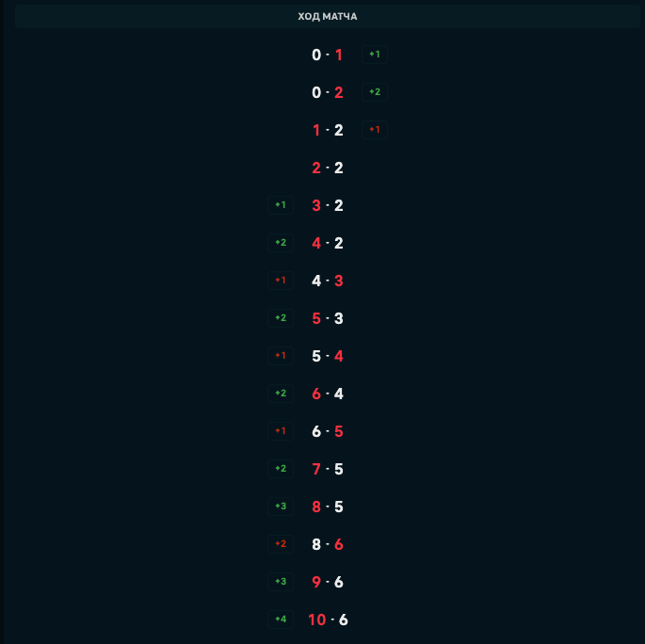Viewport: 645px width, 644px height.
Task: Select the 9 - 6 score entry
Action: click(x=328, y=582)
